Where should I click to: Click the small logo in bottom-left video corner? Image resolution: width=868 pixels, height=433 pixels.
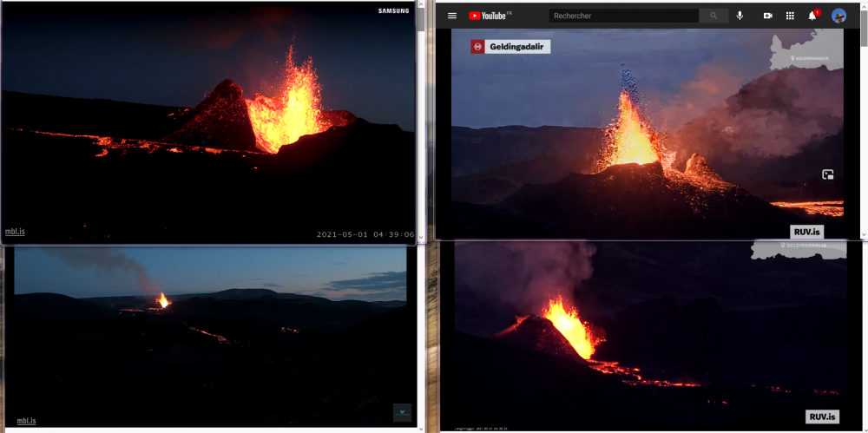point(401,411)
